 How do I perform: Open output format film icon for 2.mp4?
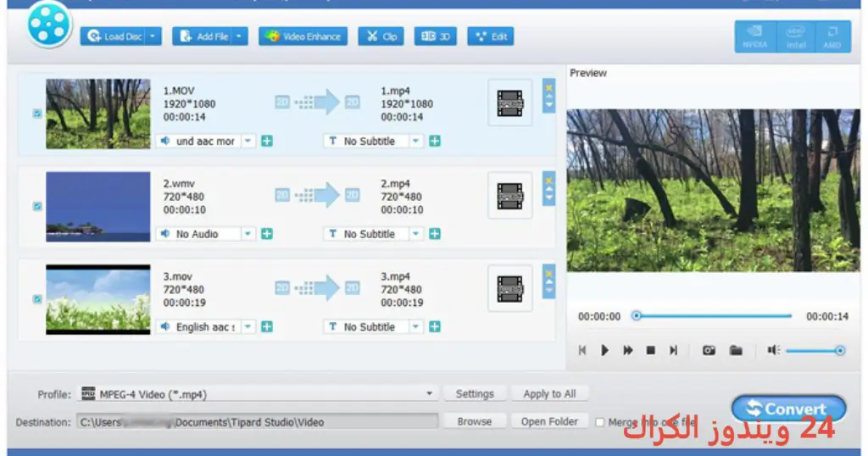pos(509,196)
